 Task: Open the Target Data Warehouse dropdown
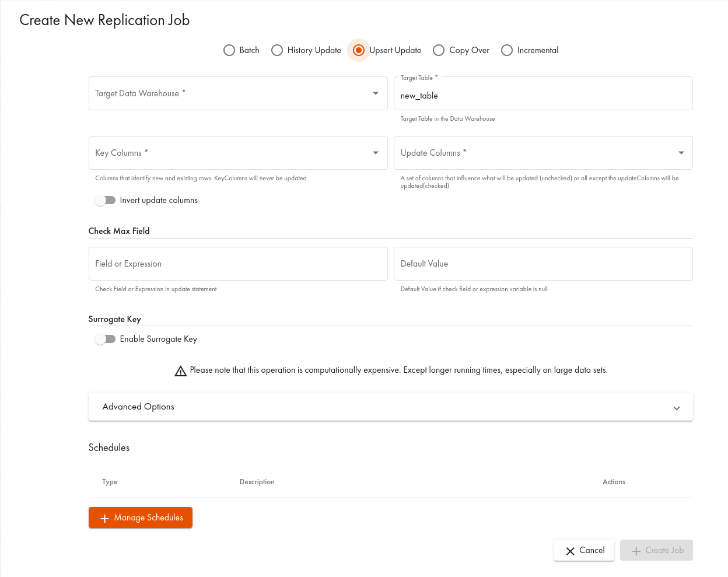(x=238, y=93)
